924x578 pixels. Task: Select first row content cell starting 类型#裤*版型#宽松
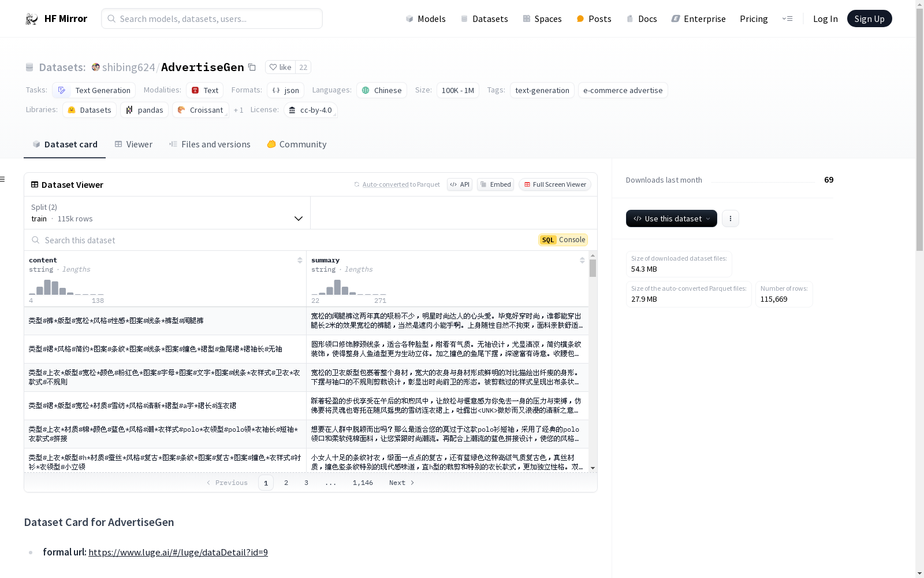click(165, 321)
